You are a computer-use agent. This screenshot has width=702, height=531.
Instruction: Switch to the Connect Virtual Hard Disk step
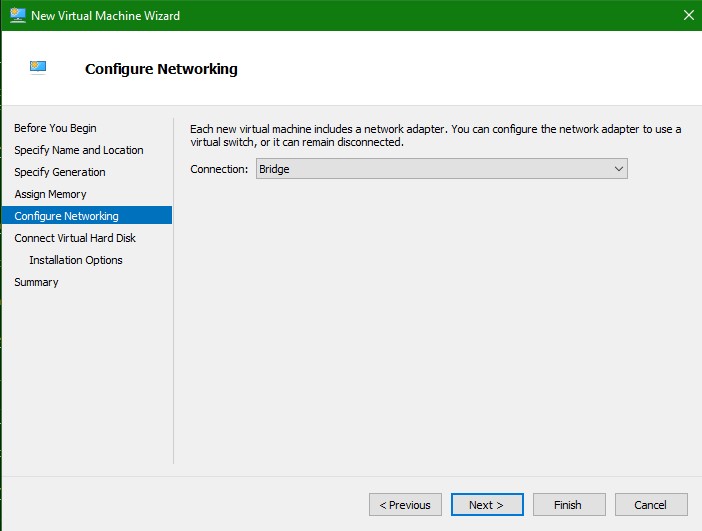click(75, 238)
